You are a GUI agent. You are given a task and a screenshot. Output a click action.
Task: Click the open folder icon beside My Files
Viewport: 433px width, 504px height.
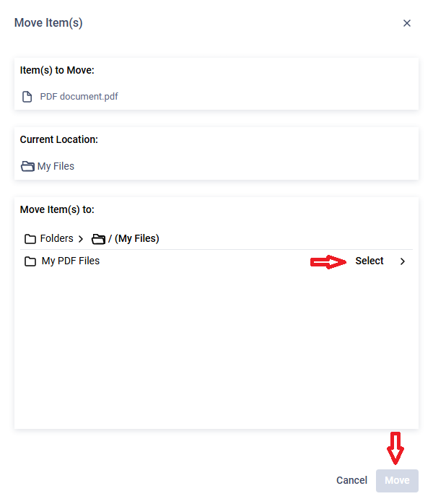tap(27, 166)
